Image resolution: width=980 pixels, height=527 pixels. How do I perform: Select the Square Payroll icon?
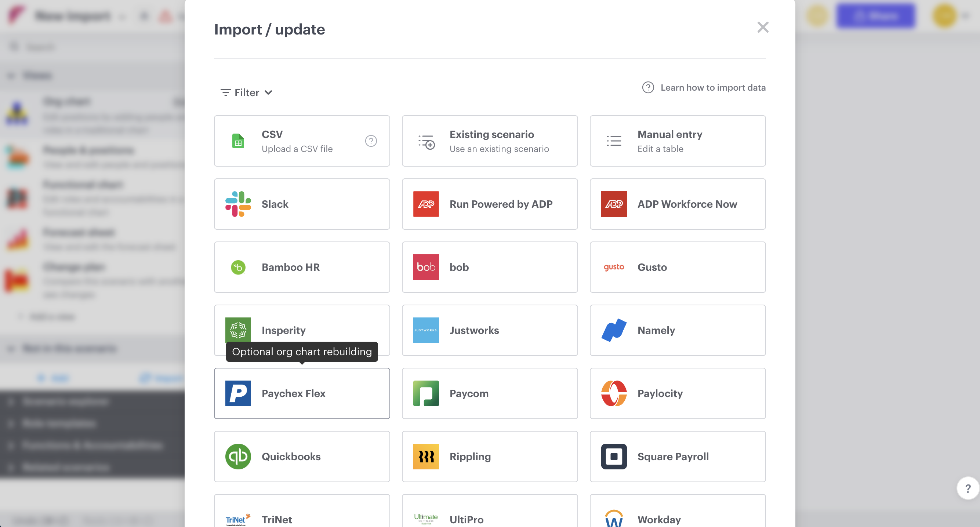[613, 457]
